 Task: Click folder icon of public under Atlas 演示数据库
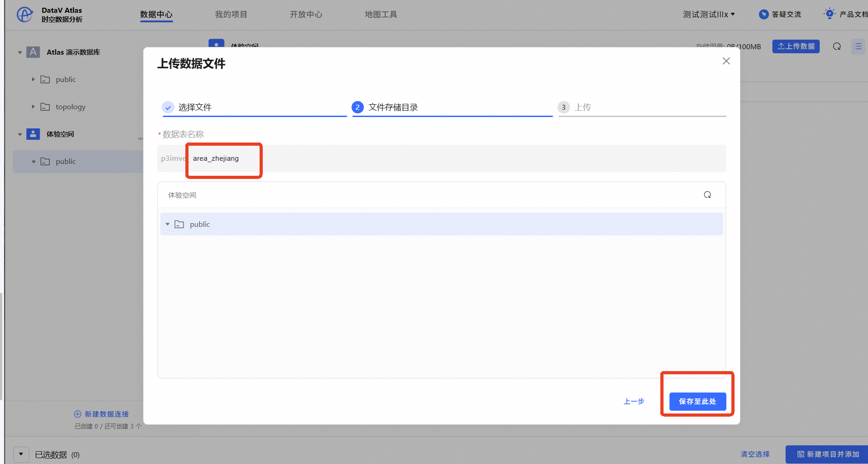tap(45, 79)
